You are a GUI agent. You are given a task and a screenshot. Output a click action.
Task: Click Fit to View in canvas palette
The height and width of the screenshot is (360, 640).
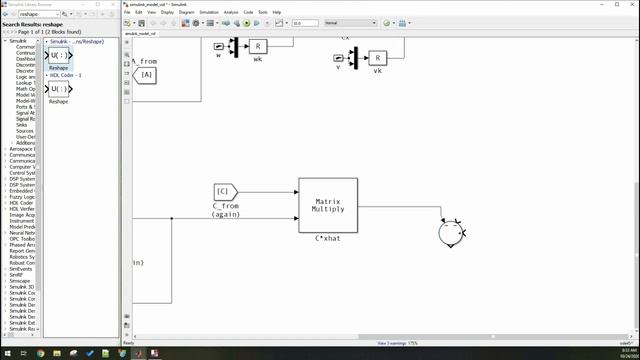point(127,64)
